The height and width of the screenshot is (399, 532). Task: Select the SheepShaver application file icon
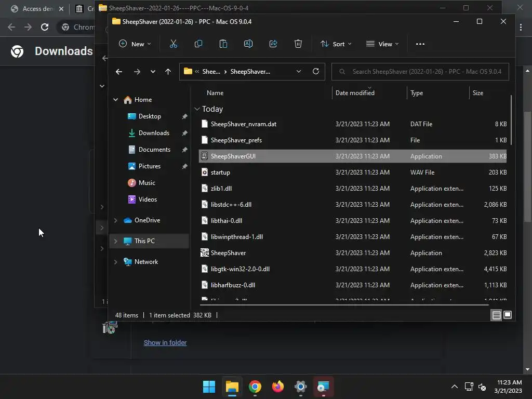[204, 253]
